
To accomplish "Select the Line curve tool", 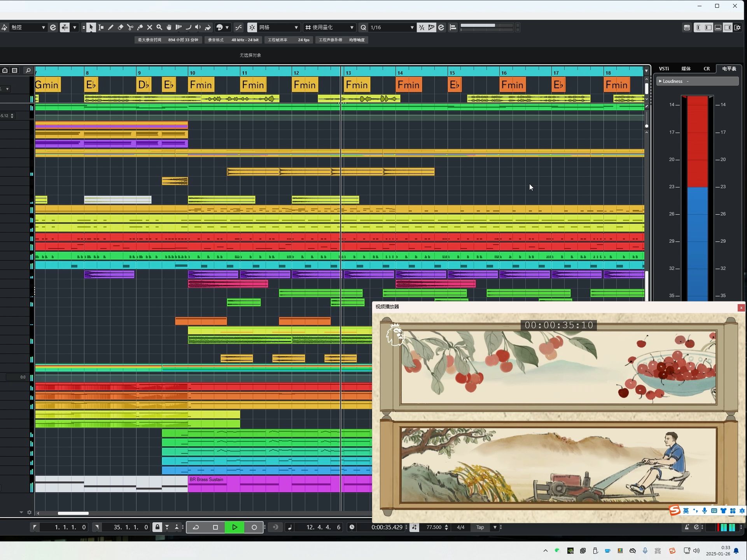I will tap(189, 27).
